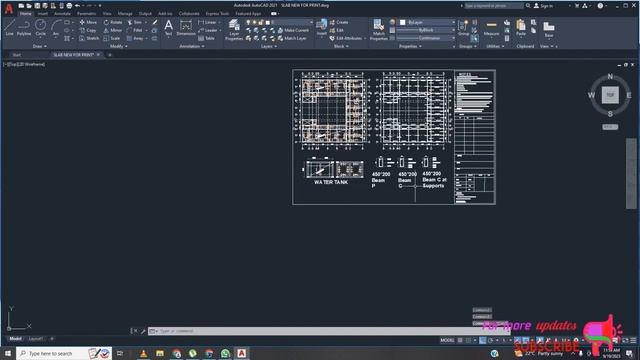Click TOP face of the ViewCube
This screenshot has height=360, width=640.
[x=610, y=95]
